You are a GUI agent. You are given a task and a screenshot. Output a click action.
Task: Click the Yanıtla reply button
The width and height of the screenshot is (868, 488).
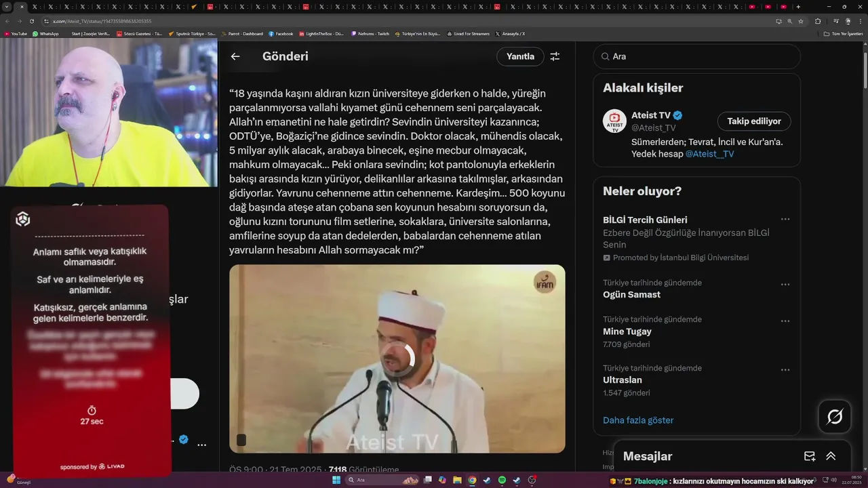pyautogui.click(x=520, y=56)
